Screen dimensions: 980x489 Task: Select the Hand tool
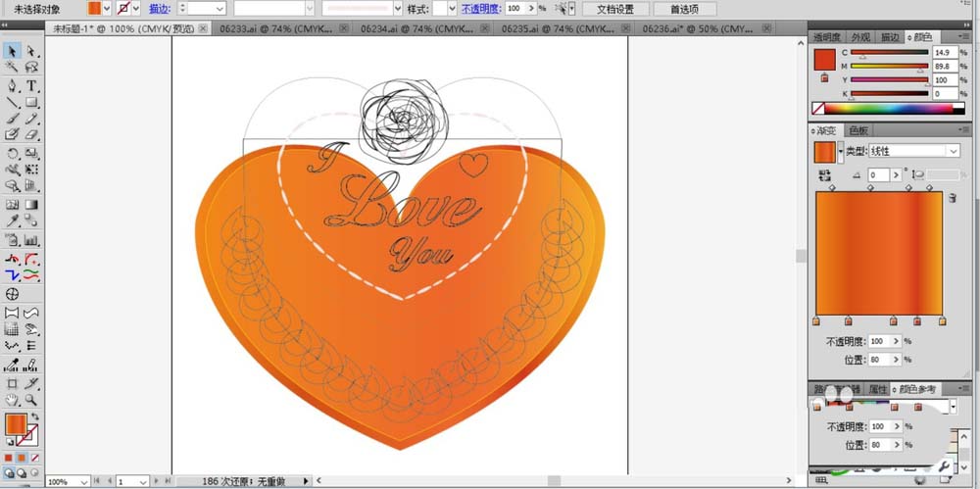coord(12,400)
